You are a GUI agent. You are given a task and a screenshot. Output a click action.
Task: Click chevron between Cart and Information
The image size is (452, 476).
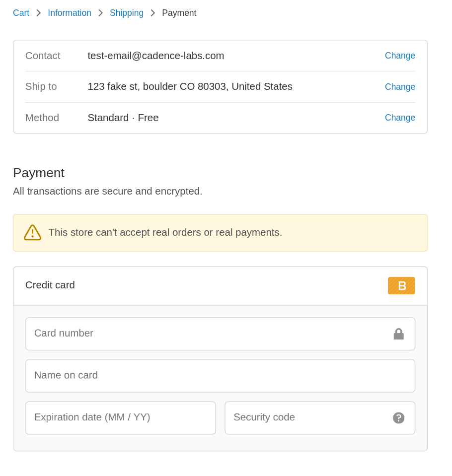pos(39,13)
